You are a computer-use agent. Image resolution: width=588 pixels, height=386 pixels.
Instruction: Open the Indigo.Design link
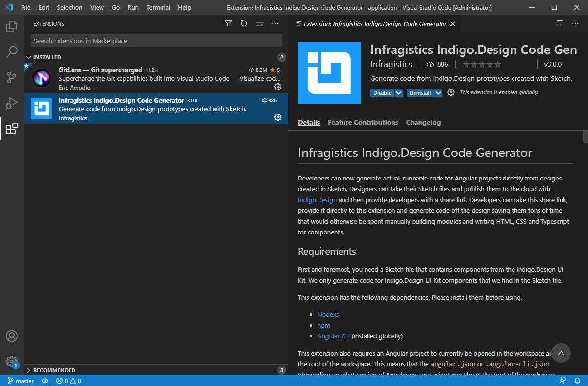(318, 200)
